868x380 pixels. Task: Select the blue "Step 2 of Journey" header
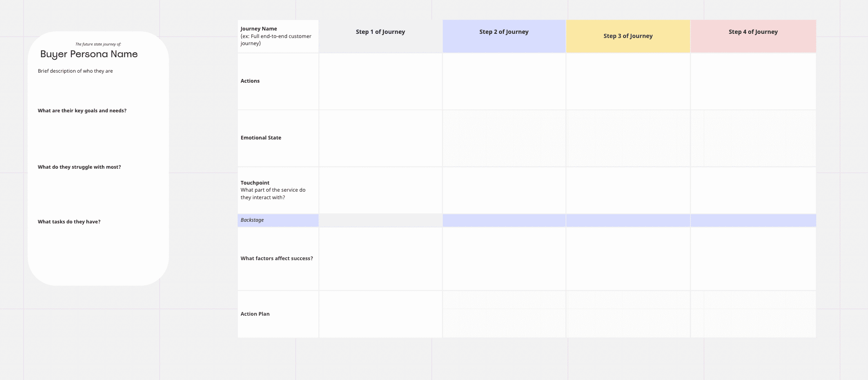504,36
